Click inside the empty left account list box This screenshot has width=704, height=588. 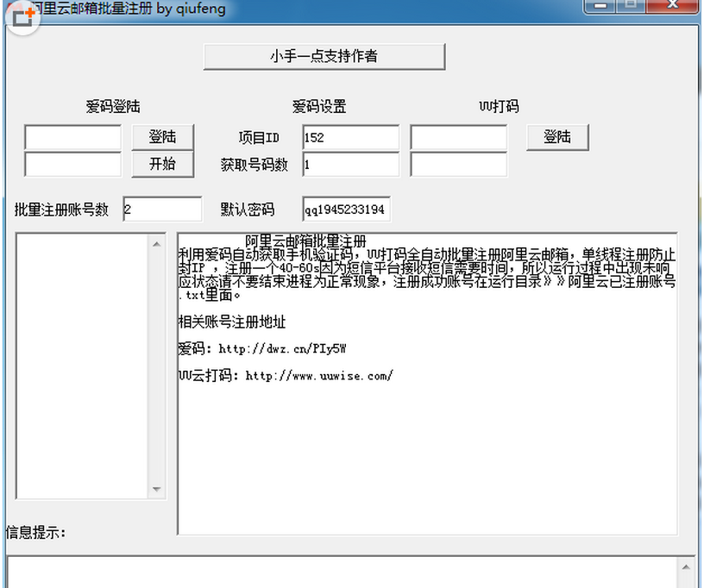click(x=83, y=366)
